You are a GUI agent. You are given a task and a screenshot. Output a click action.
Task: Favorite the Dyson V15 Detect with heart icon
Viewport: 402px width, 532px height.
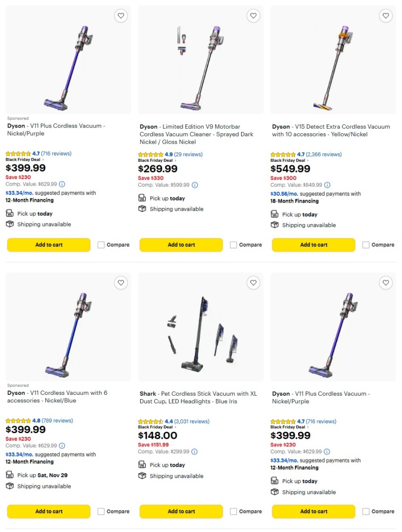click(x=386, y=16)
